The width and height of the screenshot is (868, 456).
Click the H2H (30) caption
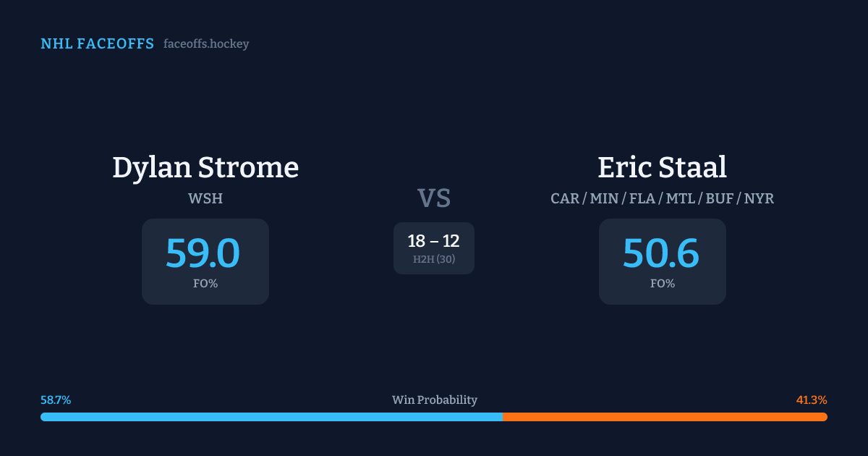pyautogui.click(x=434, y=259)
